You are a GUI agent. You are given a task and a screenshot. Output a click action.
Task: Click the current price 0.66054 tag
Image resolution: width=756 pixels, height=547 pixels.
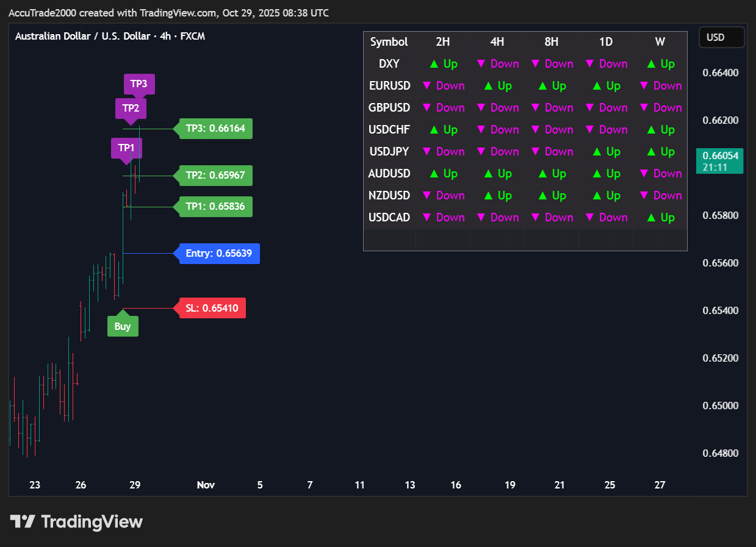coord(720,161)
